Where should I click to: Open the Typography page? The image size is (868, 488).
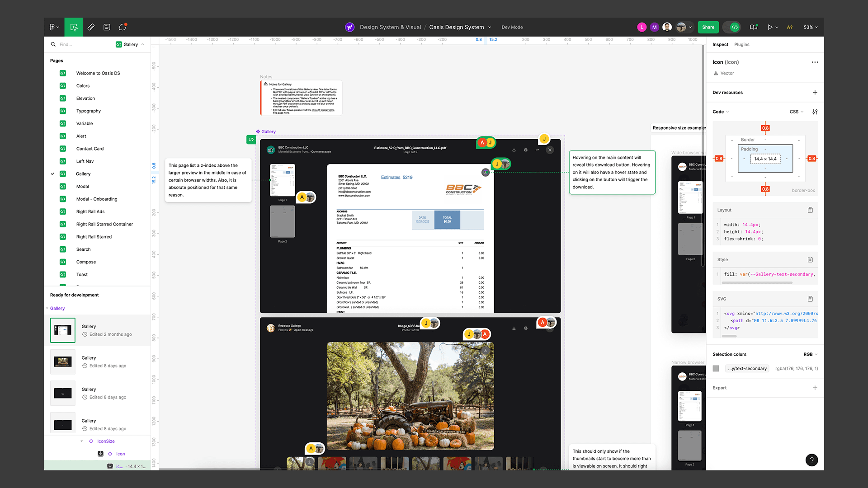coord(89,111)
